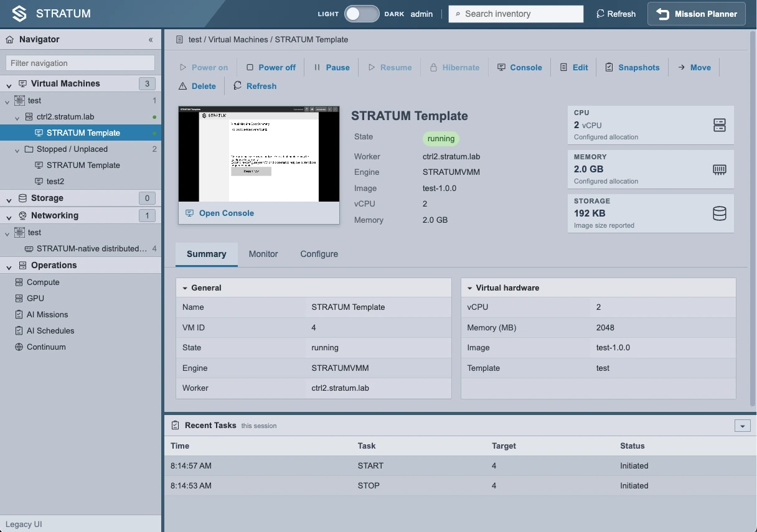Collapse the Navigator panel
This screenshot has width=757, height=532.
151,39
